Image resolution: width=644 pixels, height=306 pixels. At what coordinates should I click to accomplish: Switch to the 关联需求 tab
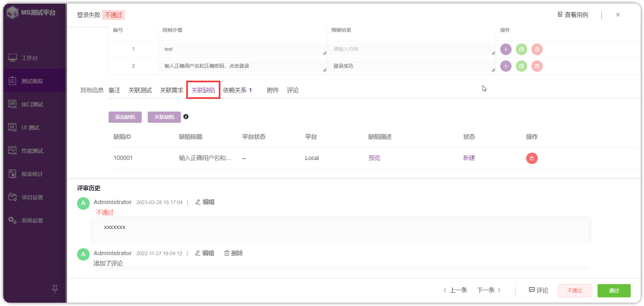click(172, 90)
